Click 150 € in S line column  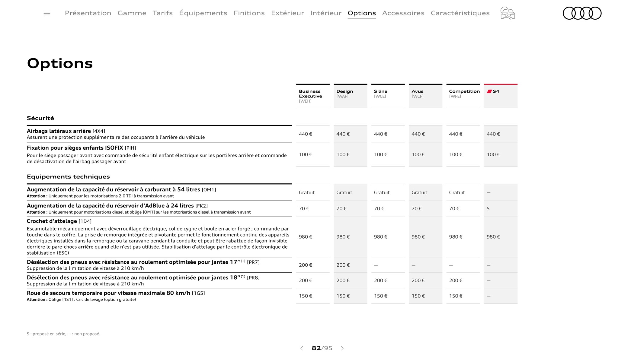(381, 296)
